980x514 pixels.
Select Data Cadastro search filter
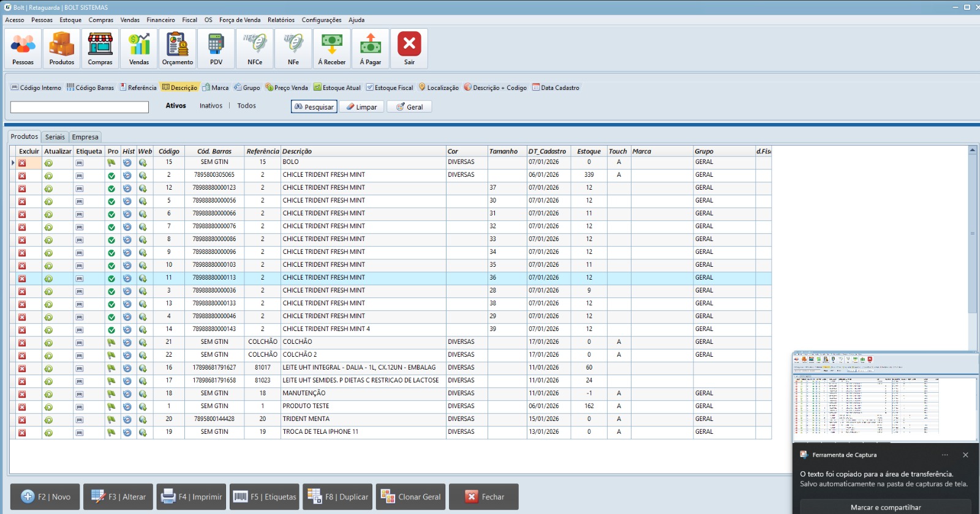coord(556,88)
